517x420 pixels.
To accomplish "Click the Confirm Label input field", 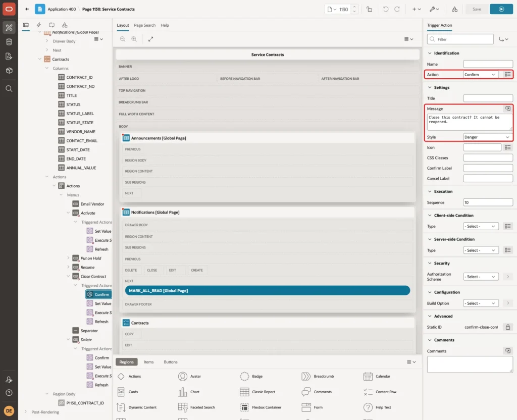I will coord(488,168).
